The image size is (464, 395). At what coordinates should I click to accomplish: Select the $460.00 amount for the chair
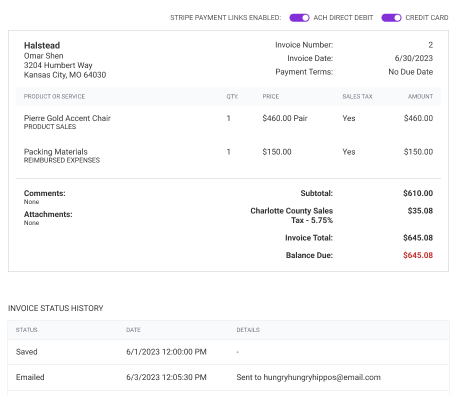coord(418,118)
